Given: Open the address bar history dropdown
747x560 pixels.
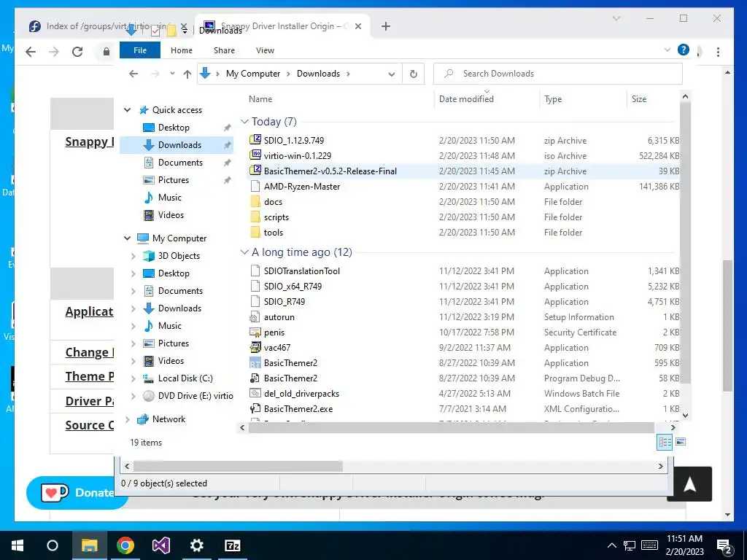Looking at the screenshot, I should (x=392, y=74).
